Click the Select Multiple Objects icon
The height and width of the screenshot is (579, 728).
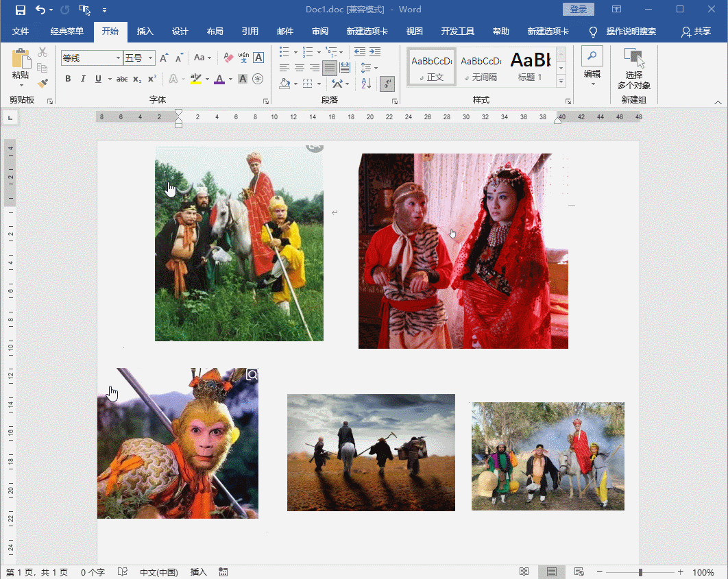634,69
